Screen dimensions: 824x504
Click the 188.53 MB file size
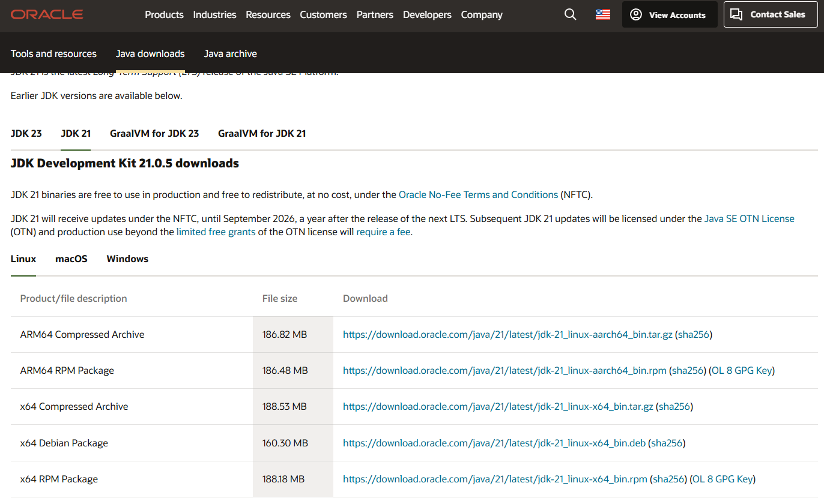[285, 406]
